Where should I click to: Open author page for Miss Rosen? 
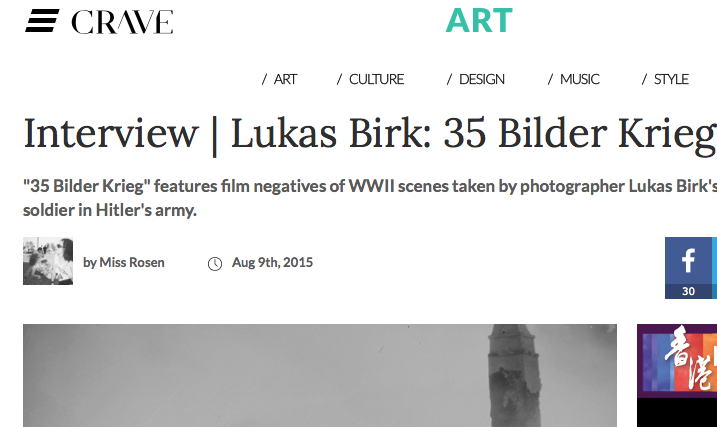coord(132,262)
